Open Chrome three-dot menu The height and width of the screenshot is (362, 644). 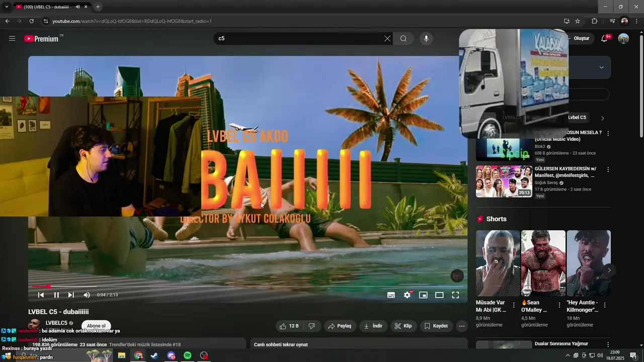pyautogui.click(x=637, y=21)
